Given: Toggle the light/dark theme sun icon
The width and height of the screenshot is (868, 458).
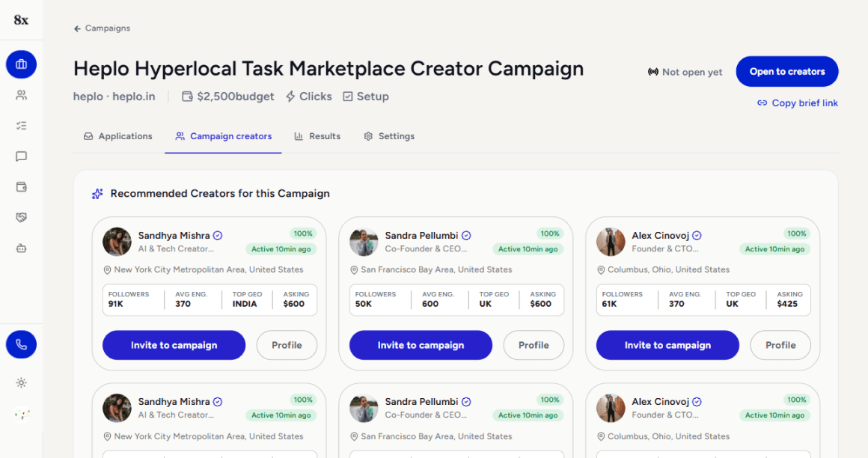Looking at the screenshot, I should tap(21, 382).
